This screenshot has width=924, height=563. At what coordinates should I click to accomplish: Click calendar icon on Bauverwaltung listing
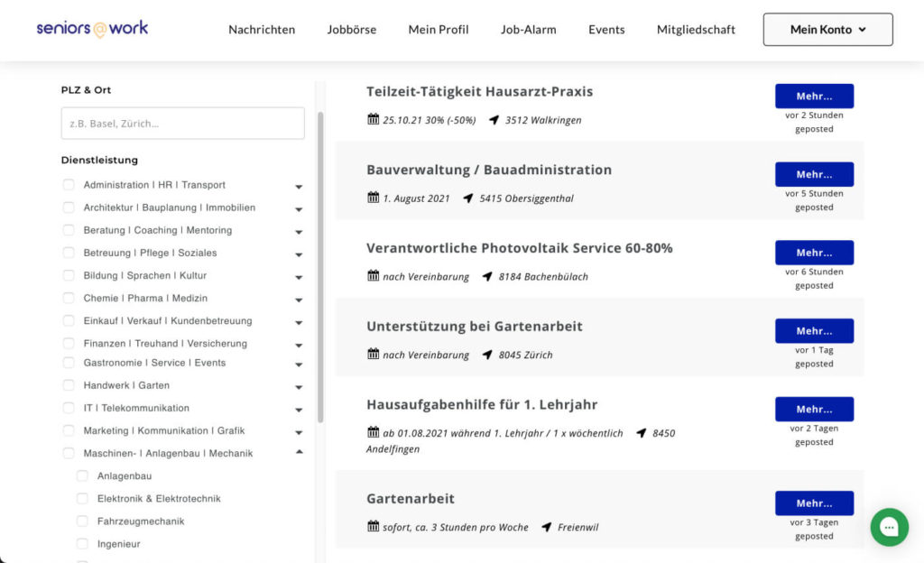tap(373, 198)
